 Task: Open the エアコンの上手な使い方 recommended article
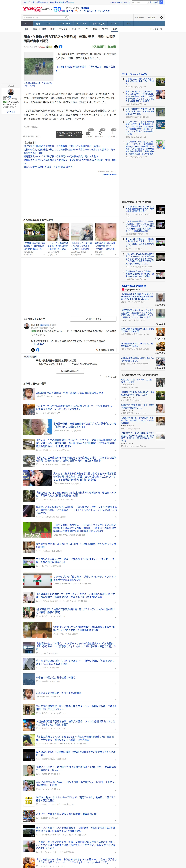click(x=76, y=561)
